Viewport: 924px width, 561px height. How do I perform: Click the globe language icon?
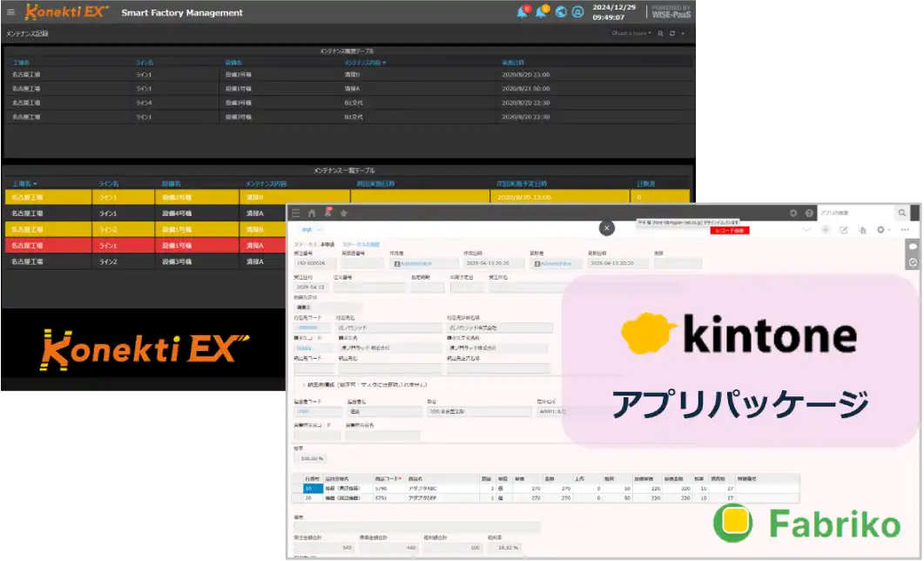coord(561,12)
